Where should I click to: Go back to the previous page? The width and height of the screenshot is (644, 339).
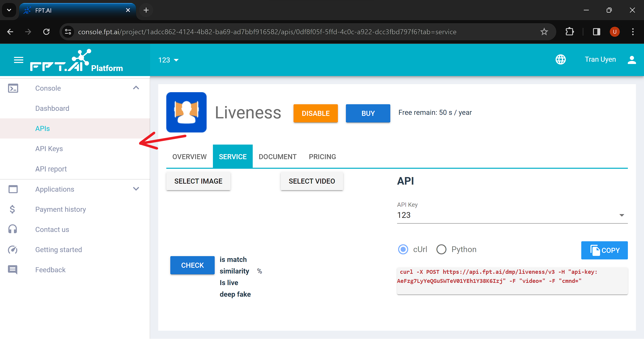coord(10,32)
